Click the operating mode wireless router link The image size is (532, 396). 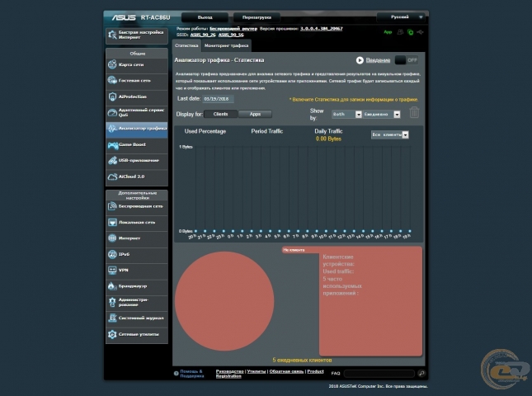pos(233,29)
